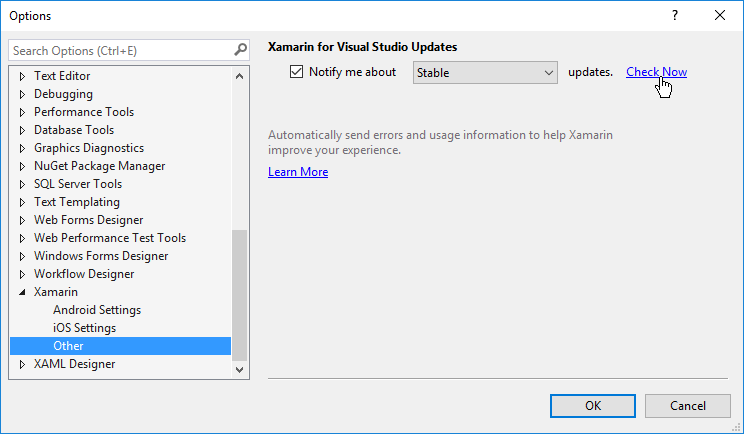
Task: Open the Learn More link
Action: click(x=298, y=172)
